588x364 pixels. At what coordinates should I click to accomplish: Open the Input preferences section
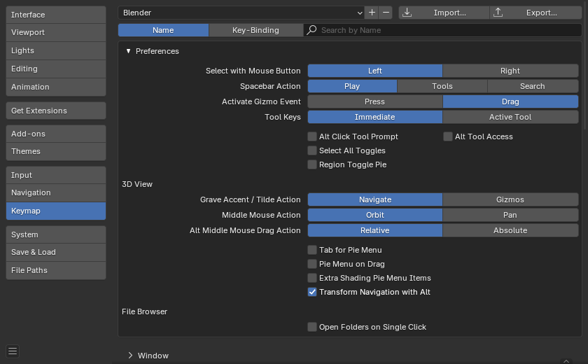point(56,175)
